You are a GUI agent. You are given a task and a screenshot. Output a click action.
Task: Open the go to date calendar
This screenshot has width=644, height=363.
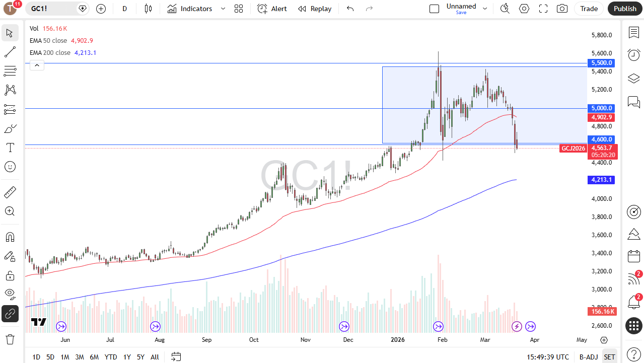[176, 357]
